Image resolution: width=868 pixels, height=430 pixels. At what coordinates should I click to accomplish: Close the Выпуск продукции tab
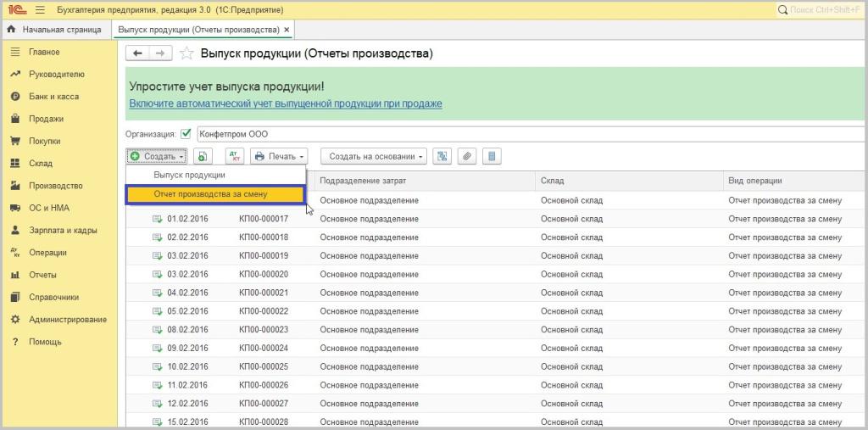click(x=287, y=30)
